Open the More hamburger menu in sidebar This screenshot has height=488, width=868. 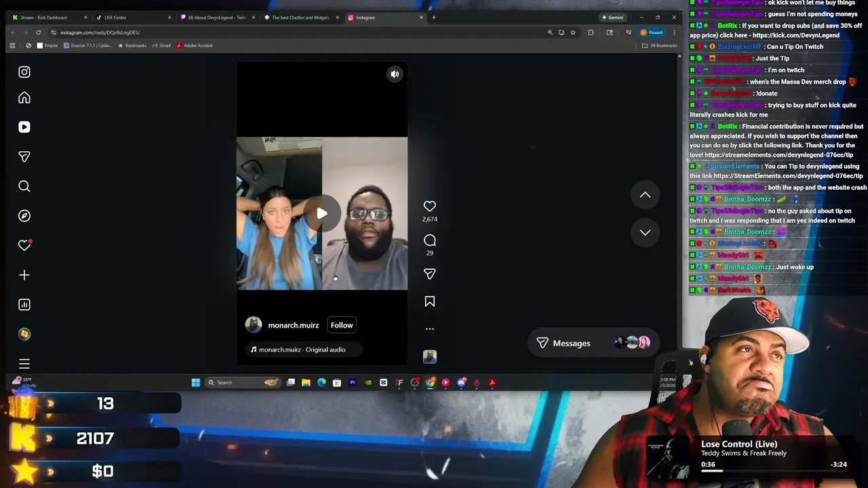coord(24,364)
